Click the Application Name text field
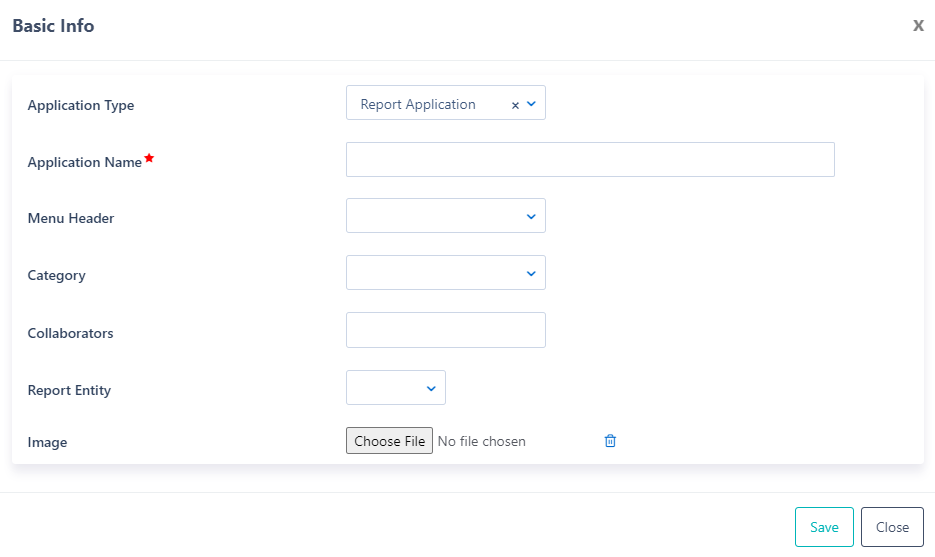This screenshot has height=557, width=935. coord(590,160)
